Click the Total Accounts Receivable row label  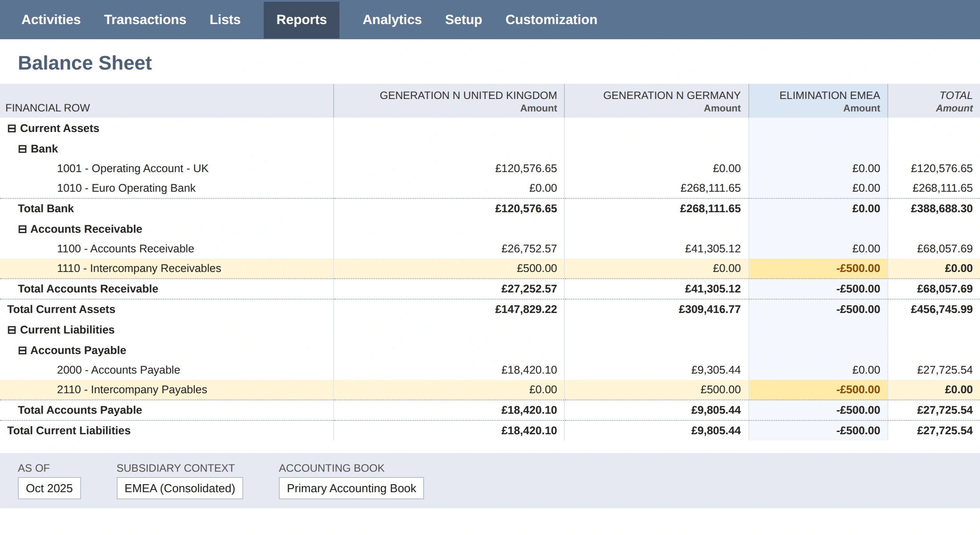pos(88,289)
